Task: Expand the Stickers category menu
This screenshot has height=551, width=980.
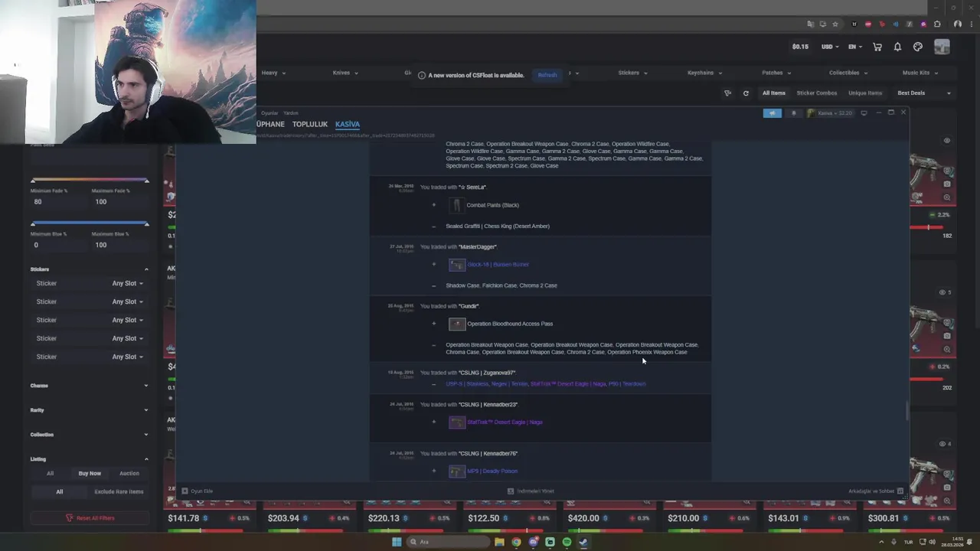Action: [632, 73]
